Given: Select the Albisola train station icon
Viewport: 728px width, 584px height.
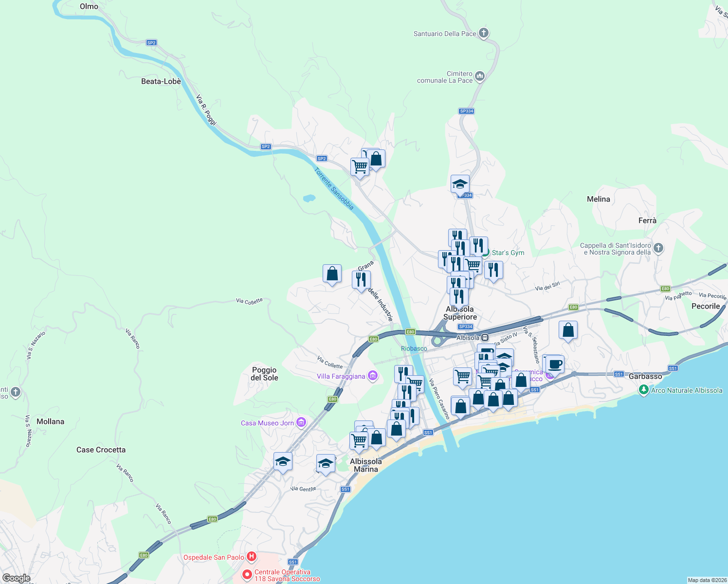Looking at the screenshot, I should tap(485, 337).
